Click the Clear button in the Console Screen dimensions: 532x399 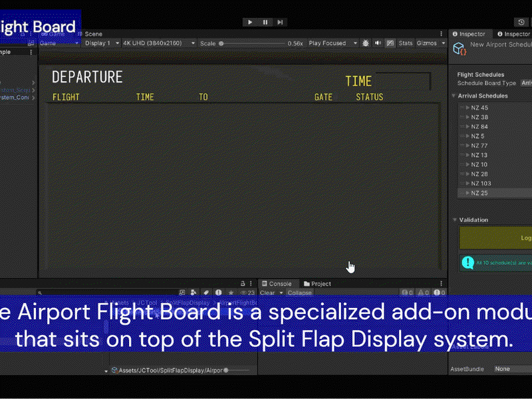pyautogui.click(x=267, y=293)
